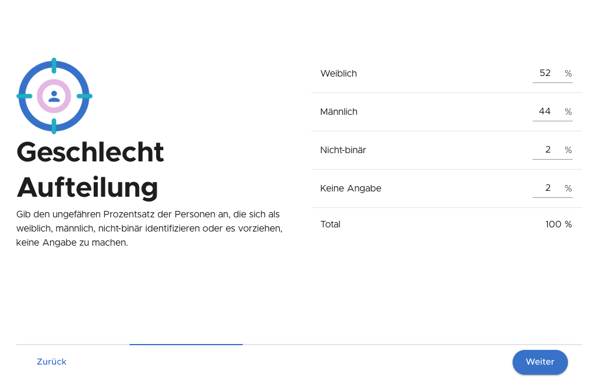Click the Weiblich label
Image resolution: width=598 pixels, height=387 pixels.
click(x=339, y=74)
